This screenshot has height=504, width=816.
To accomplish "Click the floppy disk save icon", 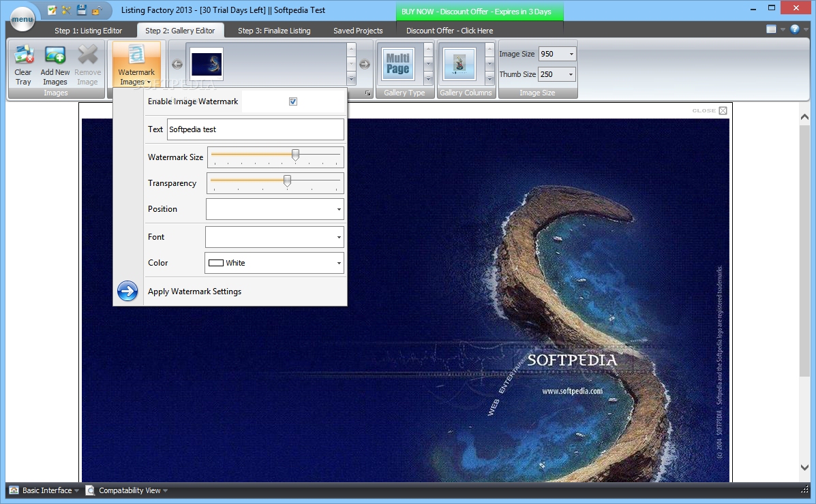I will click(x=82, y=10).
